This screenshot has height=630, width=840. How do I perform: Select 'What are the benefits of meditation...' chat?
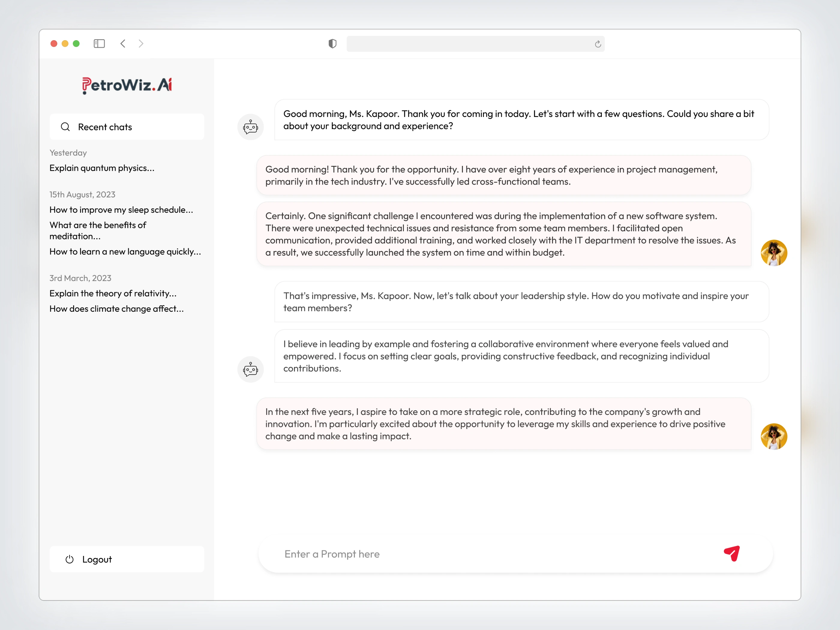(x=97, y=230)
